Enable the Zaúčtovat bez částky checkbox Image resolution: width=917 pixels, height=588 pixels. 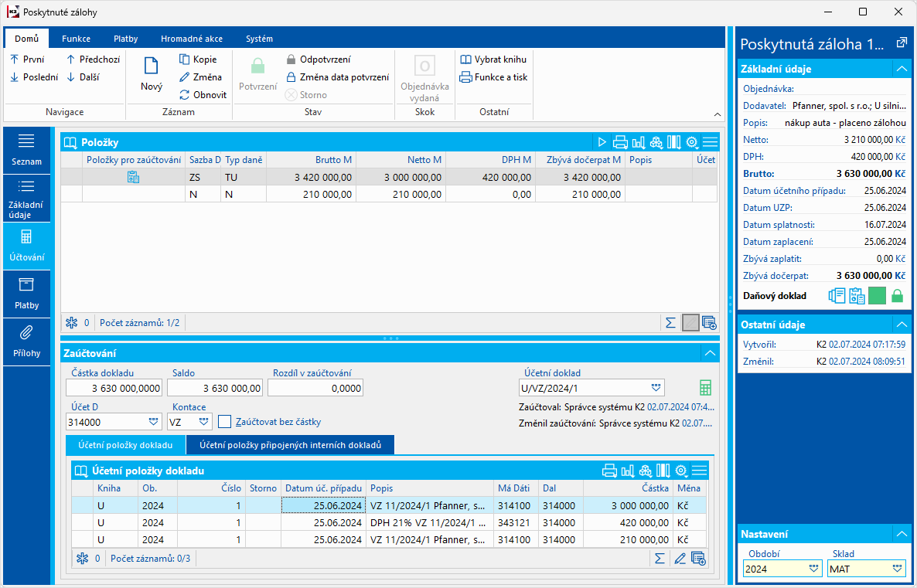(x=225, y=422)
